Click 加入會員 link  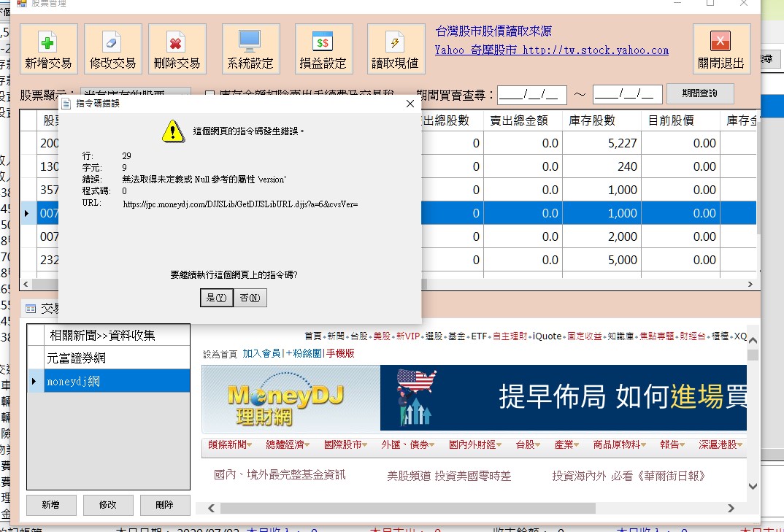click(261, 353)
